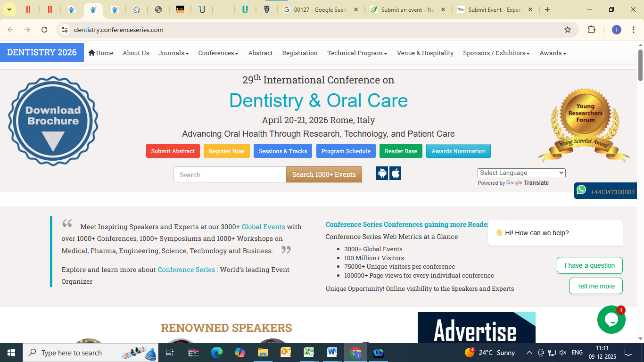
Task: Open File Explorer from the taskbar
Action: point(263,353)
